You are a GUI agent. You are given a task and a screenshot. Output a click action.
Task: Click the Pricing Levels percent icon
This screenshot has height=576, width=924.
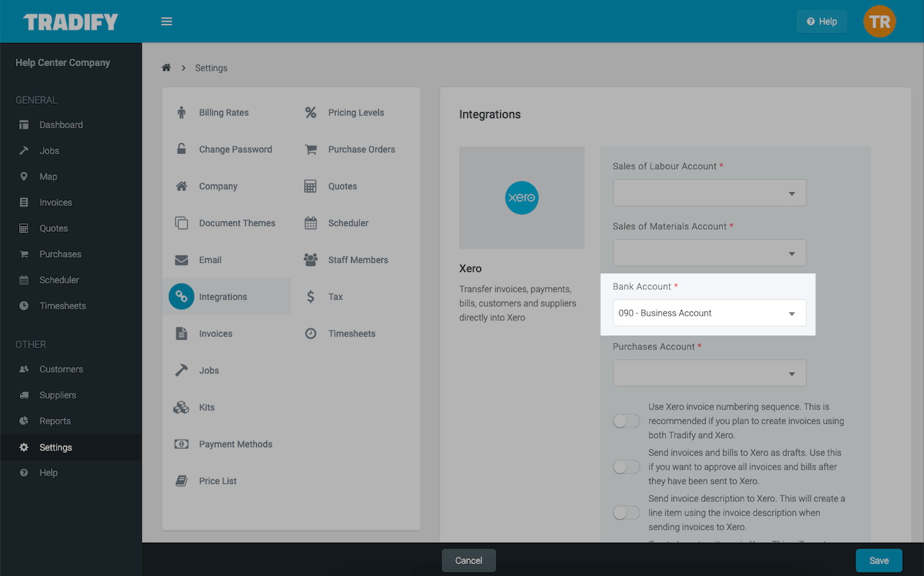(311, 112)
